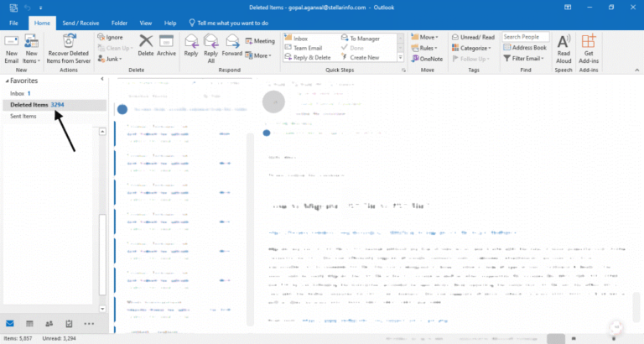Viewport: 644px width, 344px height.
Task: Apply the To Manager quick step
Action: [361, 39]
